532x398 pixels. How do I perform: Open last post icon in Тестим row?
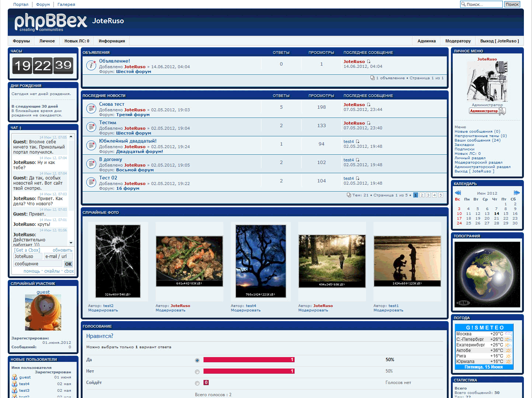click(x=369, y=123)
